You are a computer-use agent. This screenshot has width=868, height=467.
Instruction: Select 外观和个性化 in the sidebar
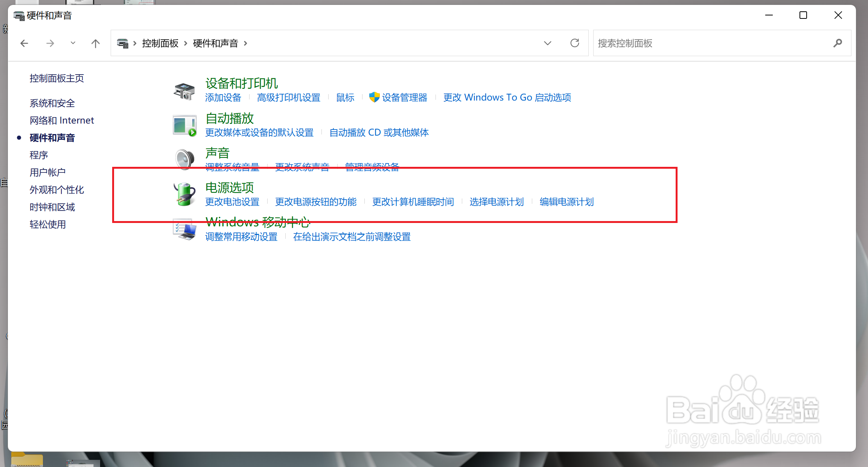[57, 190]
